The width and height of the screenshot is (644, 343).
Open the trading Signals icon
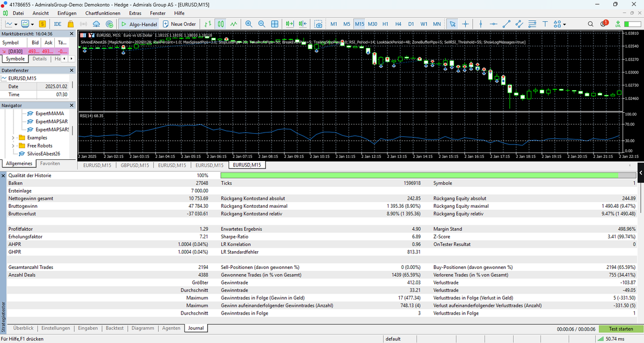pyautogui.click(x=83, y=24)
